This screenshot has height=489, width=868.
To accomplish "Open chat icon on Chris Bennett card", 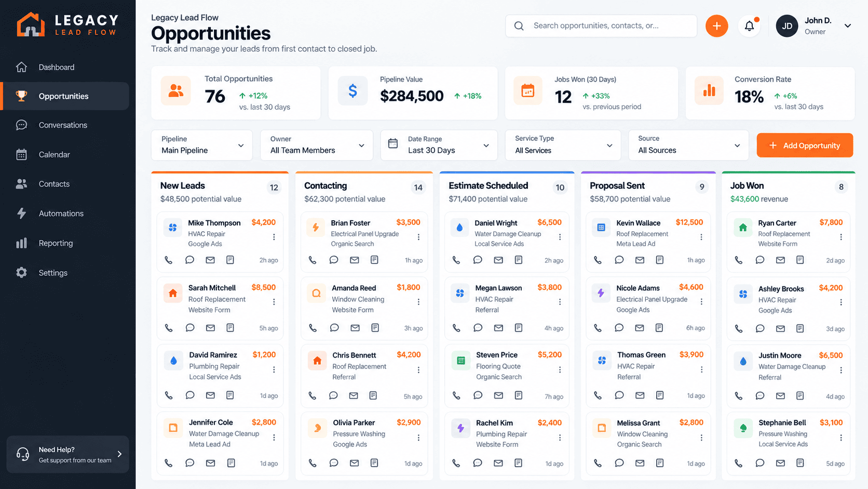I will click(333, 395).
